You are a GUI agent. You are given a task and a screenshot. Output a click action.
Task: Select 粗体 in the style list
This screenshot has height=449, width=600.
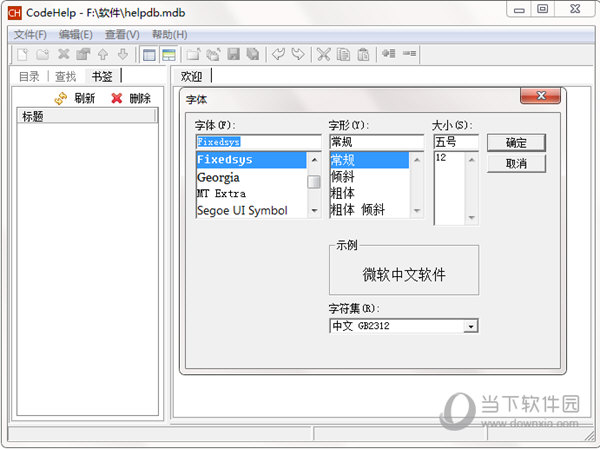tap(369, 193)
